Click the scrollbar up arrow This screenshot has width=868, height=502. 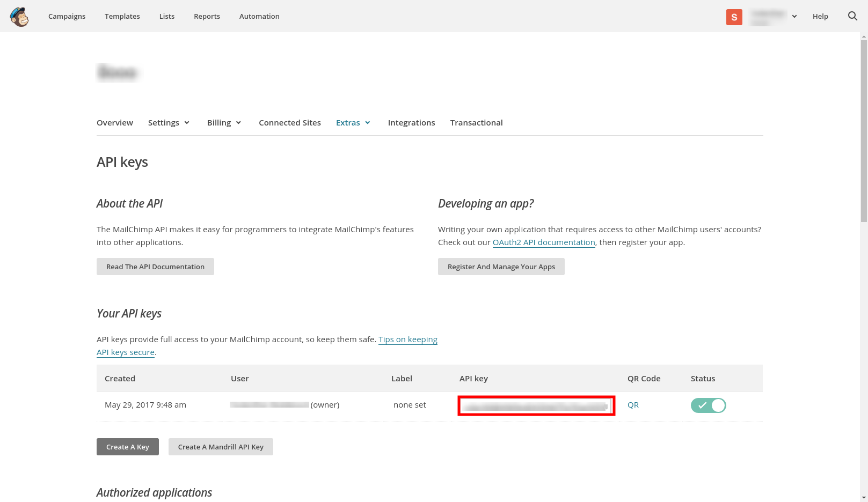(x=864, y=36)
